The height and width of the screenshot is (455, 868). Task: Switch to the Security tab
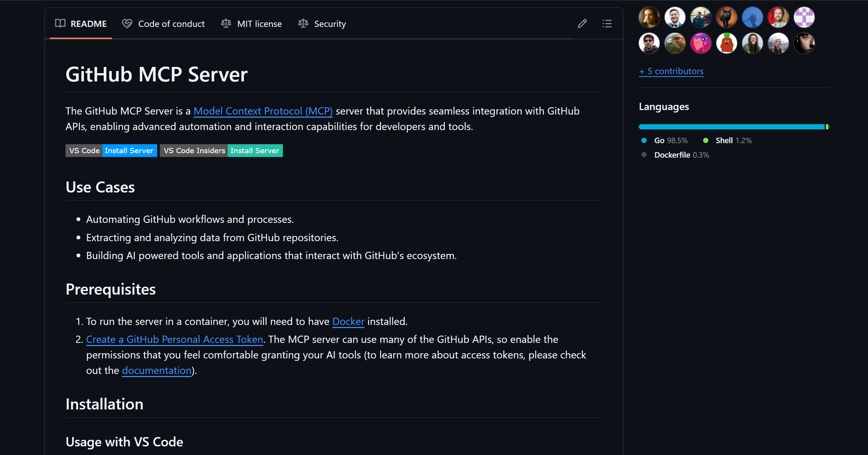322,24
